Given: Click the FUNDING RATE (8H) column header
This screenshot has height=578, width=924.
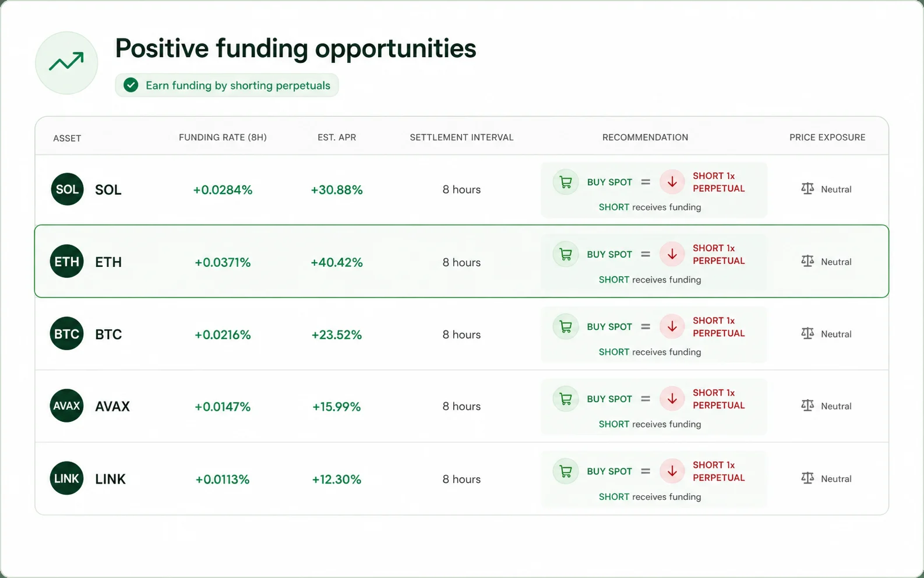Looking at the screenshot, I should (223, 138).
